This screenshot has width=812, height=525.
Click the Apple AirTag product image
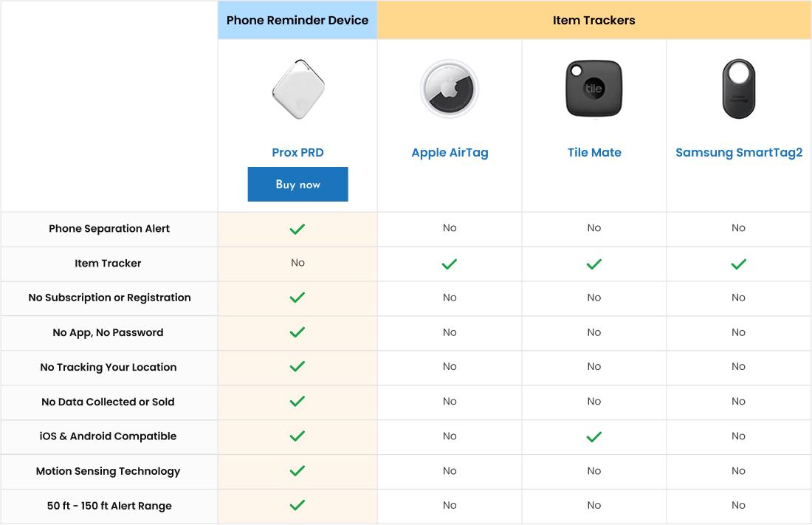point(450,88)
